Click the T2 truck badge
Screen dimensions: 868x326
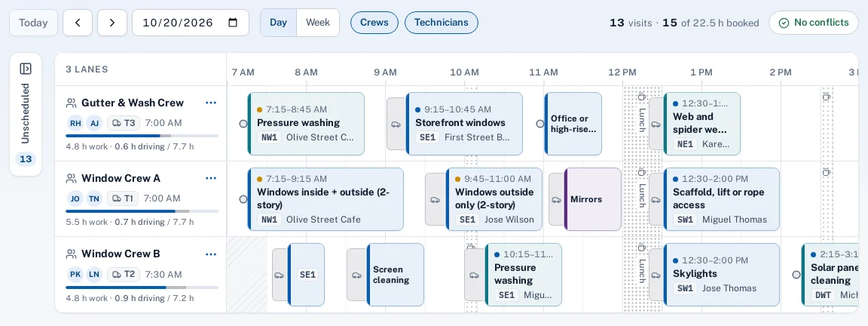124,274
